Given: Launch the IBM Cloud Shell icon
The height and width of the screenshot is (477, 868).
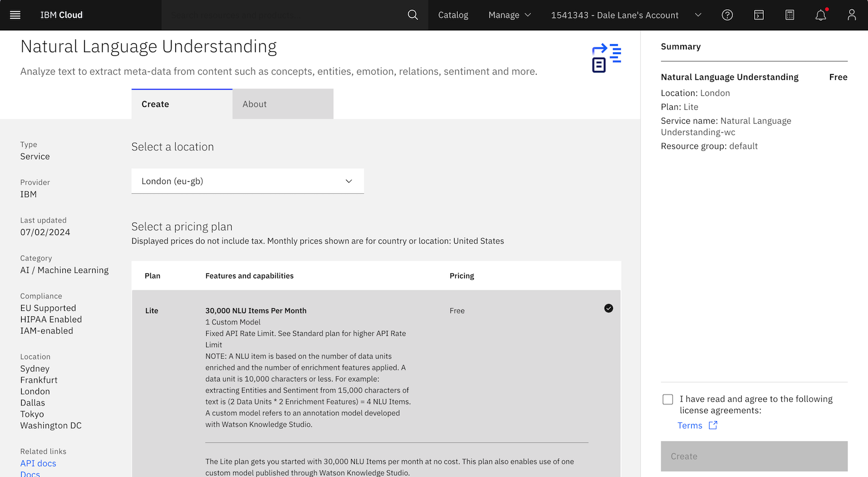Looking at the screenshot, I should (x=758, y=15).
